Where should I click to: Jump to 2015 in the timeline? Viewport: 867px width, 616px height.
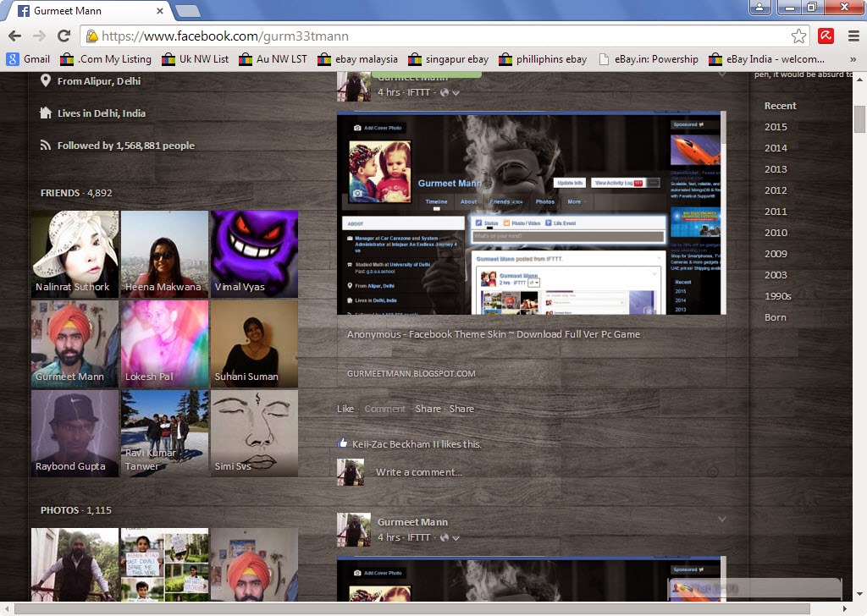point(776,127)
